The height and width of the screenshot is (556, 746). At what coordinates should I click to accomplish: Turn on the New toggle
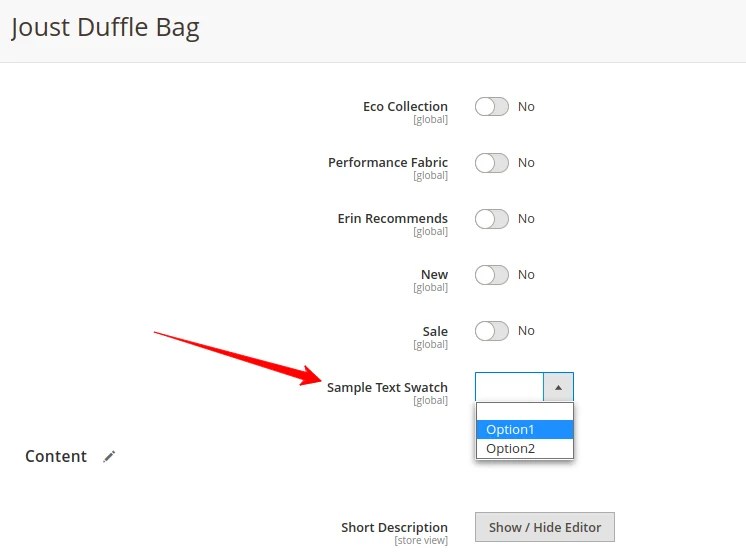coord(492,275)
